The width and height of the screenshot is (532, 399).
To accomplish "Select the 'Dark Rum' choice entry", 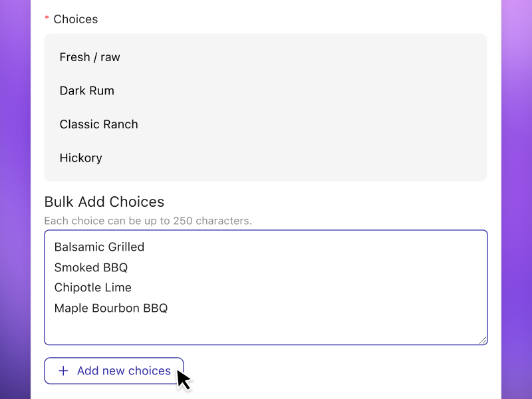I will 87,90.
